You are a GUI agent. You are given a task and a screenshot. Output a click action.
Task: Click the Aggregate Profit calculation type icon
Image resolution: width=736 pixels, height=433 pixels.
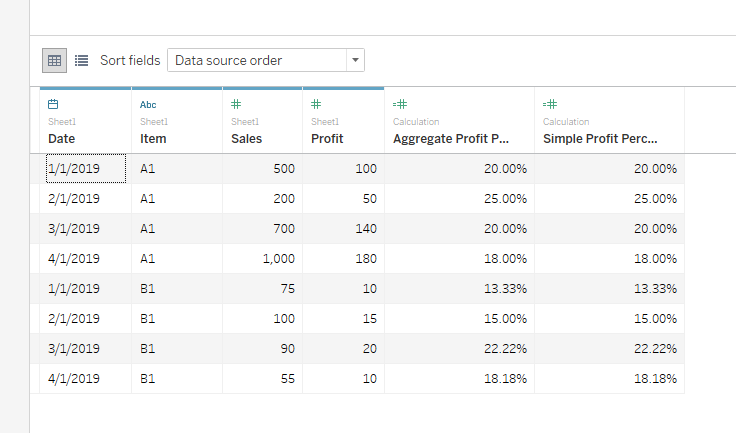pyautogui.click(x=399, y=104)
